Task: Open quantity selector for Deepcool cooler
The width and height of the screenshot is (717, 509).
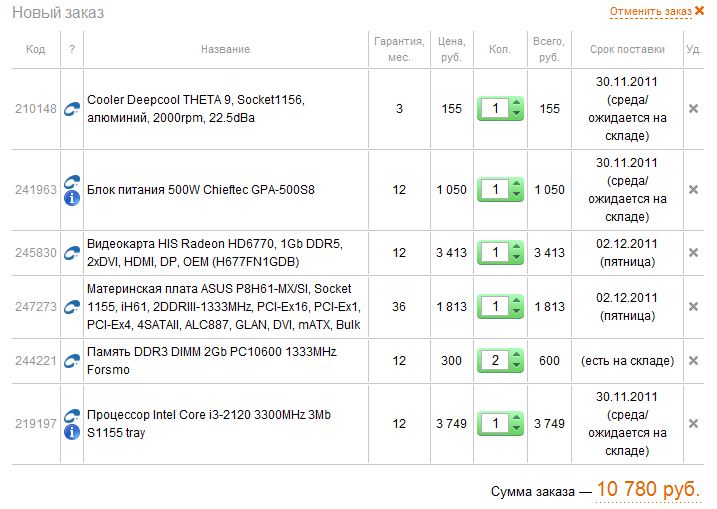Action: point(501,109)
